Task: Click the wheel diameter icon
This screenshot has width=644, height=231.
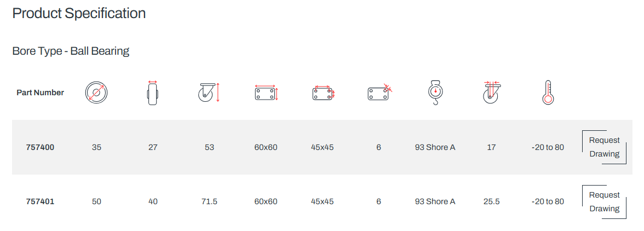Action: click(96, 93)
